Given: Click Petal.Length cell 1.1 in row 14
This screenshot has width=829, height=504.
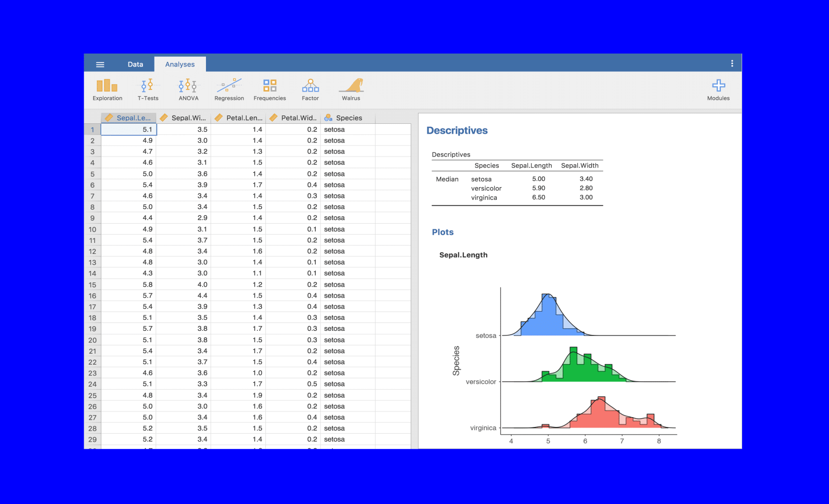Looking at the screenshot, I should pos(238,273).
